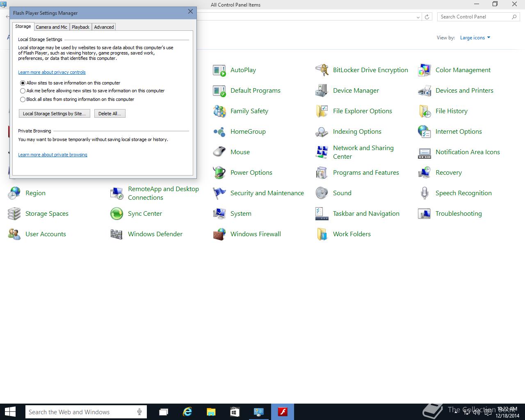Open the Internet Options icon

(x=425, y=132)
